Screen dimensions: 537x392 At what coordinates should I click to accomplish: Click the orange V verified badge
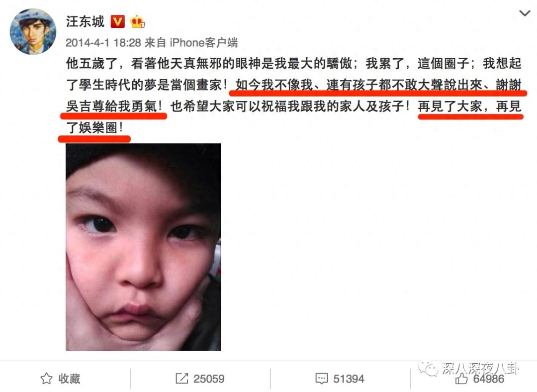pyautogui.click(x=117, y=22)
